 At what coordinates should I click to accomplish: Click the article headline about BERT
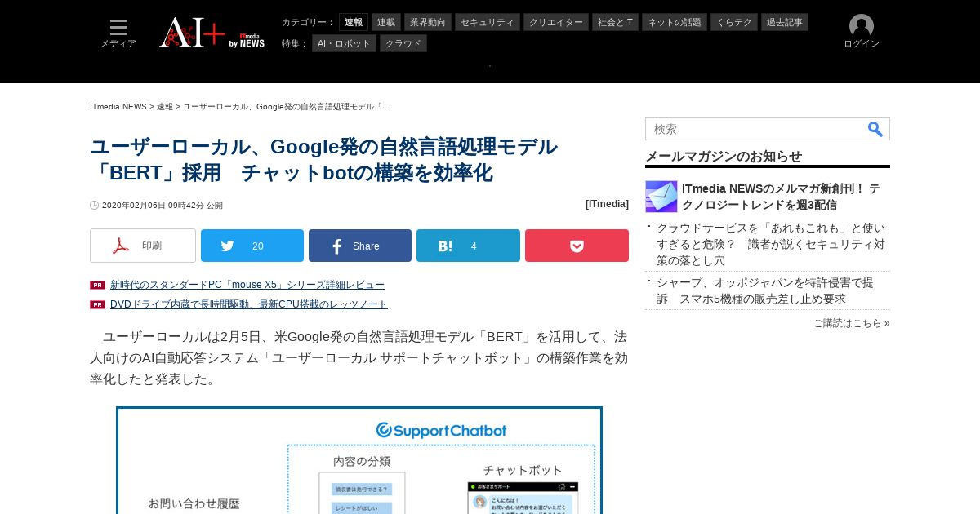tap(323, 160)
